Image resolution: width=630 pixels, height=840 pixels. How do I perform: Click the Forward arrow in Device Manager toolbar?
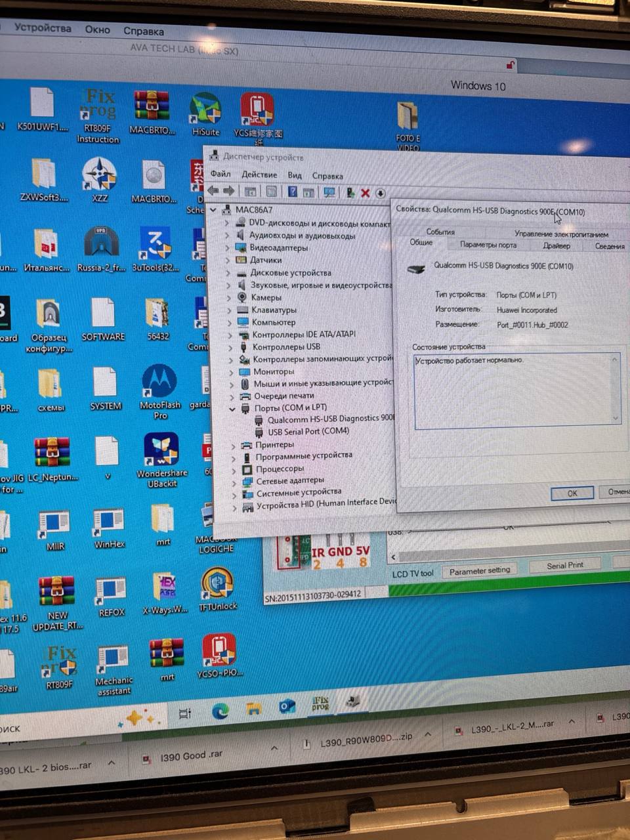coord(229,191)
